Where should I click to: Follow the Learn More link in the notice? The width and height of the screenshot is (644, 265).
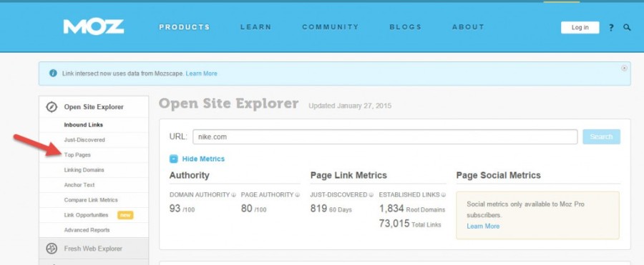click(x=201, y=74)
